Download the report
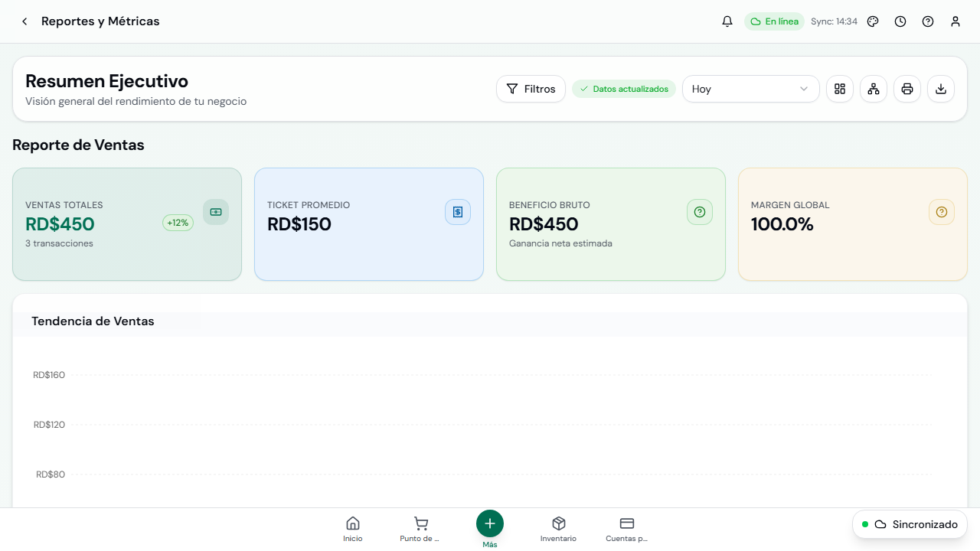The width and height of the screenshot is (980, 551). coord(941,89)
